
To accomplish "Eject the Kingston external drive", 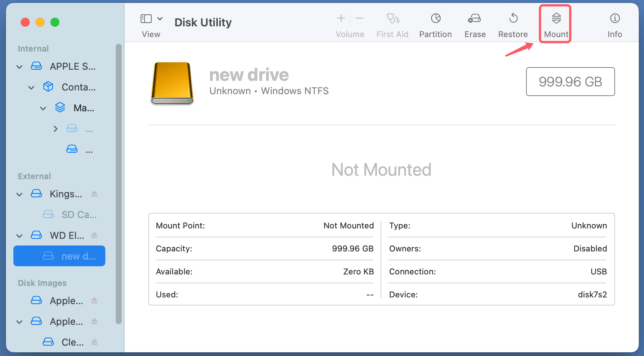I will tap(94, 194).
